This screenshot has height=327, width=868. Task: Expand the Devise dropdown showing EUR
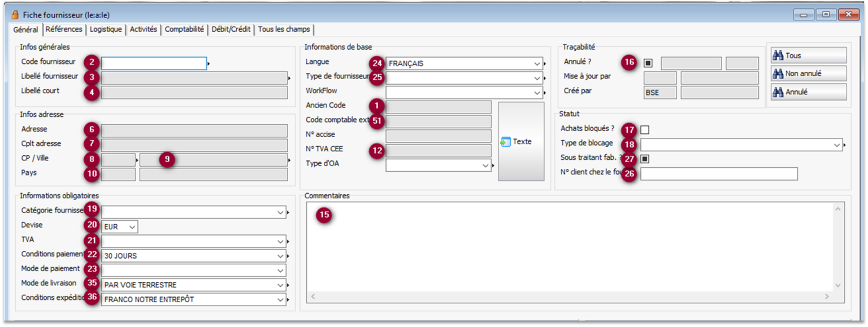tap(132, 227)
